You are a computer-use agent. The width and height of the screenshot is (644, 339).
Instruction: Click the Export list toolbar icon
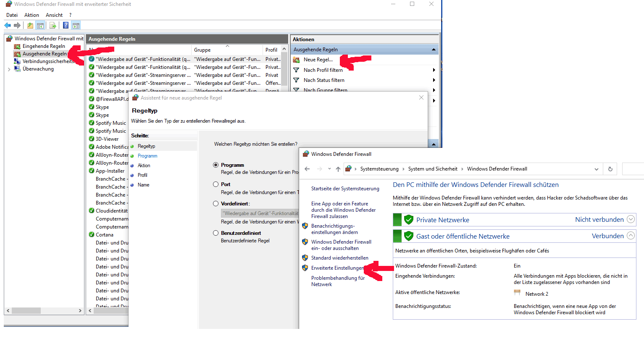(53, 26)
